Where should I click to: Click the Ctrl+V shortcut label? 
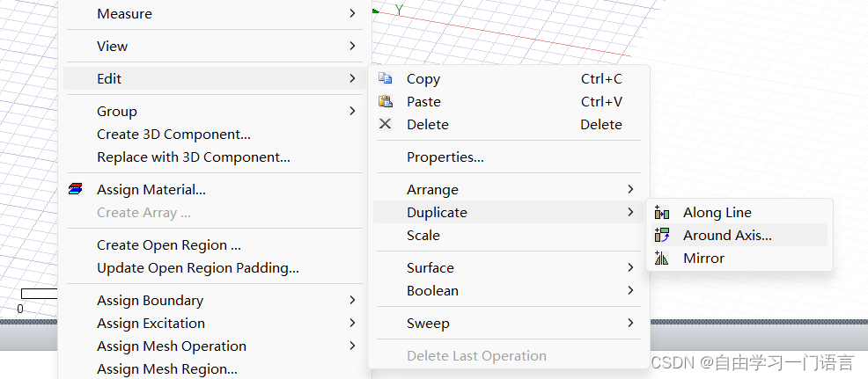(601, 101)
